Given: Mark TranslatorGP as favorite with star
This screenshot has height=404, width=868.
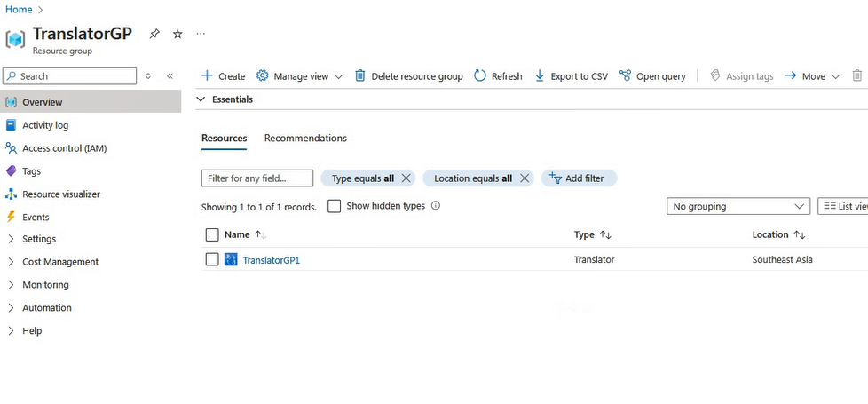Looking at the screenshot, I should 178,34.
